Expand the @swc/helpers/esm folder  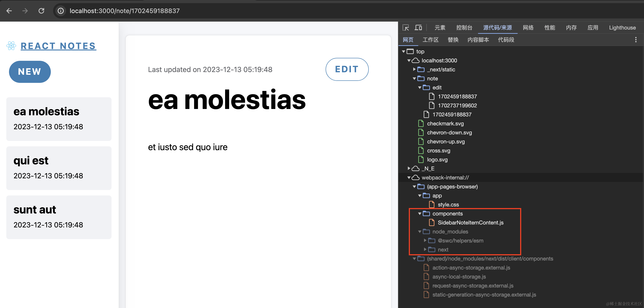pyautogui.click(x=425, y=241)
